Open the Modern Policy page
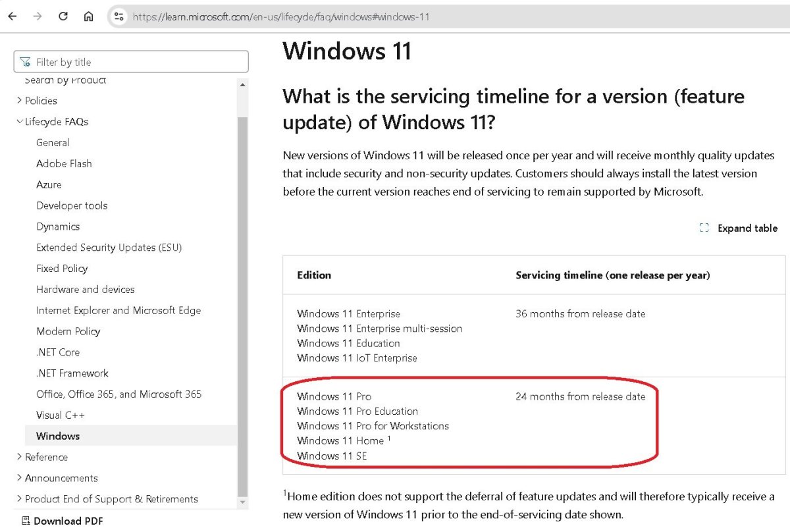Viewport: 790px width, 532px height. tap(68, 331)
